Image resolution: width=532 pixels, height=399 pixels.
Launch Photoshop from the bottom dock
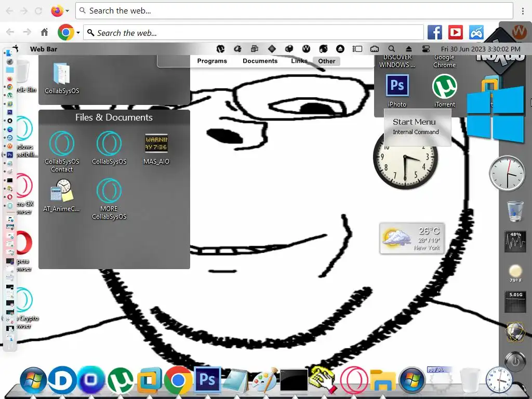coord(207,379)
